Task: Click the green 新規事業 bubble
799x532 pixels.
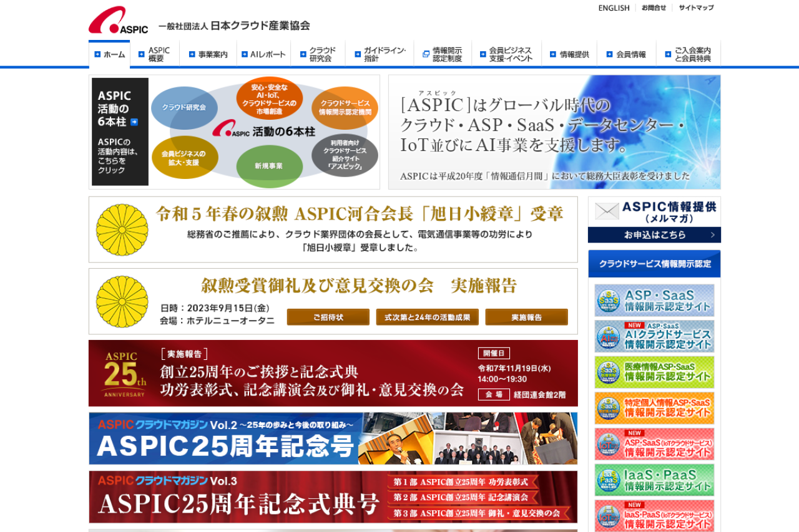Action: pos(269,166)
